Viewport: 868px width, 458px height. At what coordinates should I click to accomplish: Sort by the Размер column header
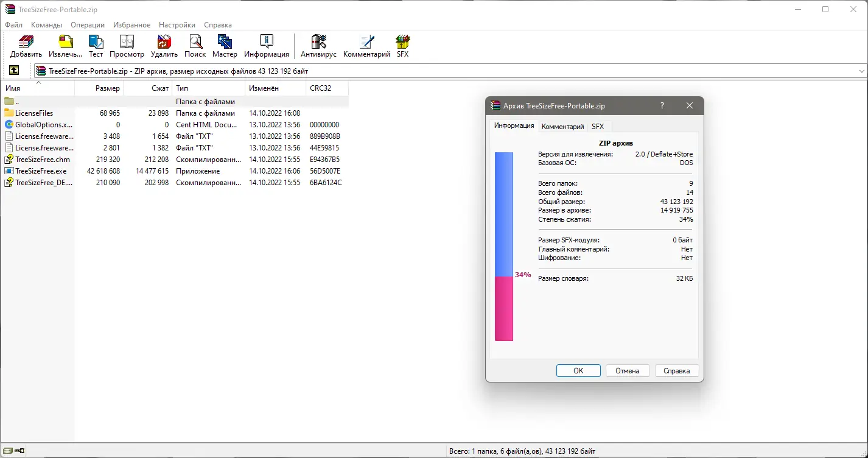(99, 88)
